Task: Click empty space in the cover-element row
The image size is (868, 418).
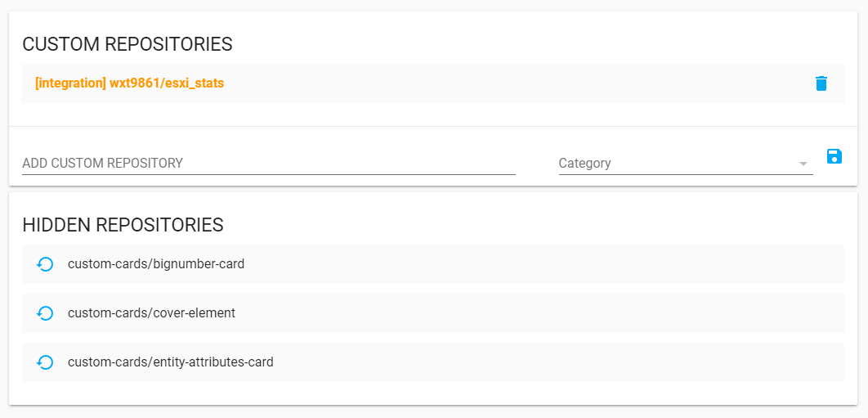Action: [539, 313]
